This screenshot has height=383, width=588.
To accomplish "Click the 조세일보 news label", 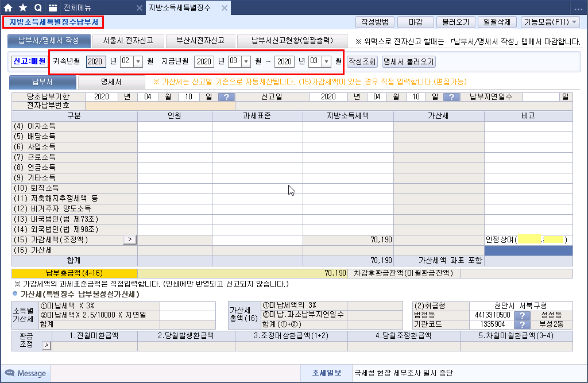I will click(x=327, y=373).
